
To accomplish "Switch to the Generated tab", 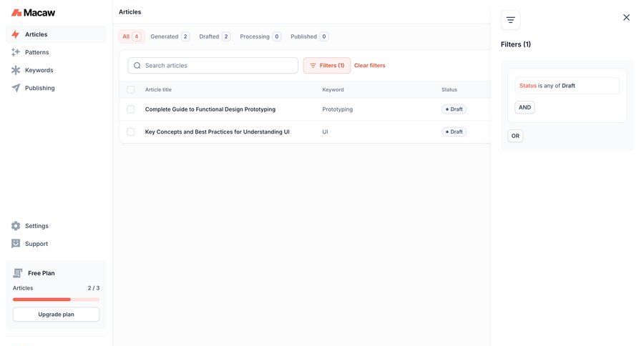I will click(170, 36).
